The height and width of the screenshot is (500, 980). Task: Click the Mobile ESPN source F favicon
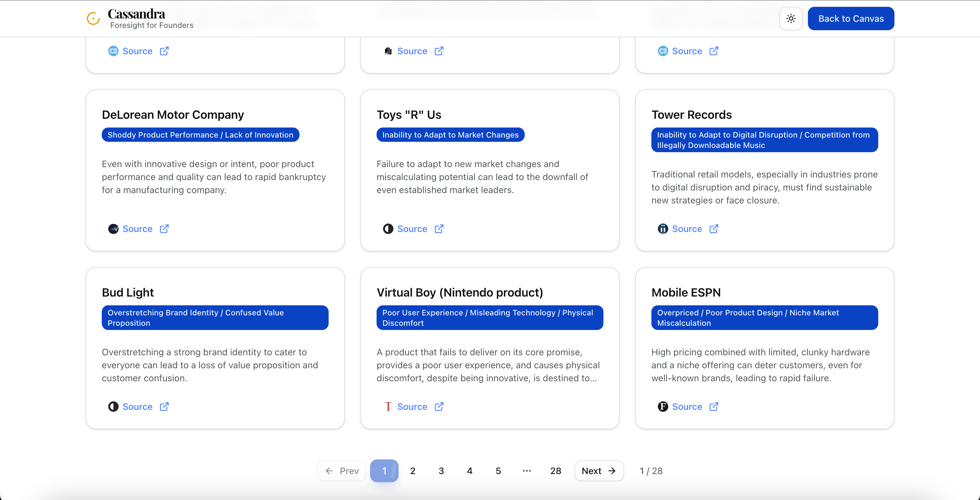663,407
